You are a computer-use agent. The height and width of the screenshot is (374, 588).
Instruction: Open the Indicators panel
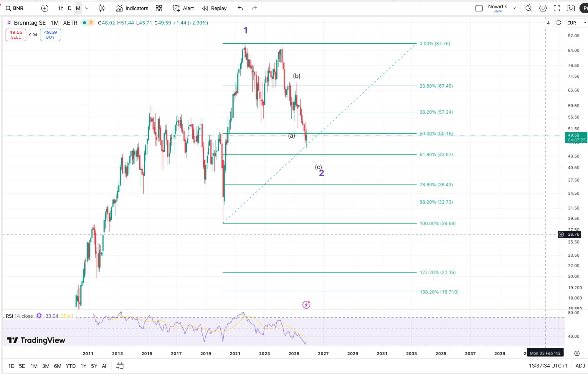coord(132,8)
